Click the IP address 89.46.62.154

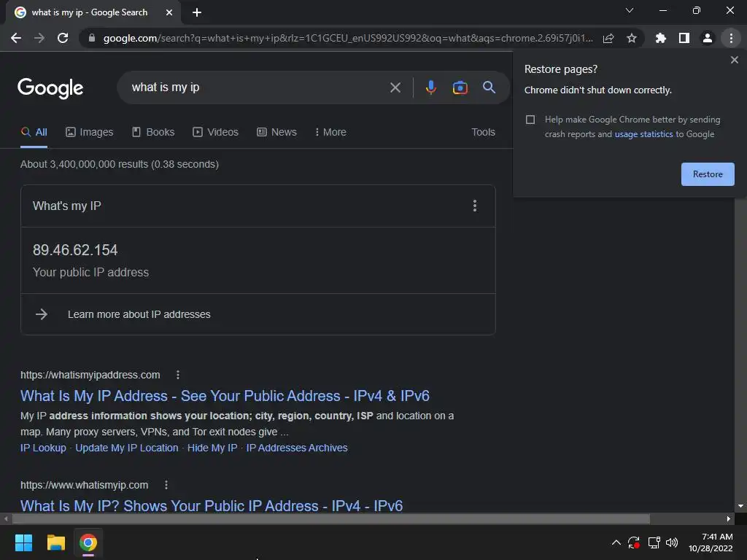pyautogui.click(x=75, y=250)
